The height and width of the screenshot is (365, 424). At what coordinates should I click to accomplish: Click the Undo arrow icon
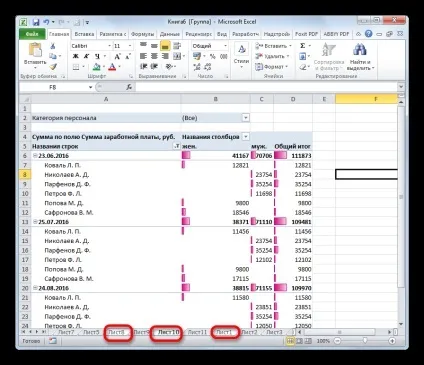pos(46,22)
